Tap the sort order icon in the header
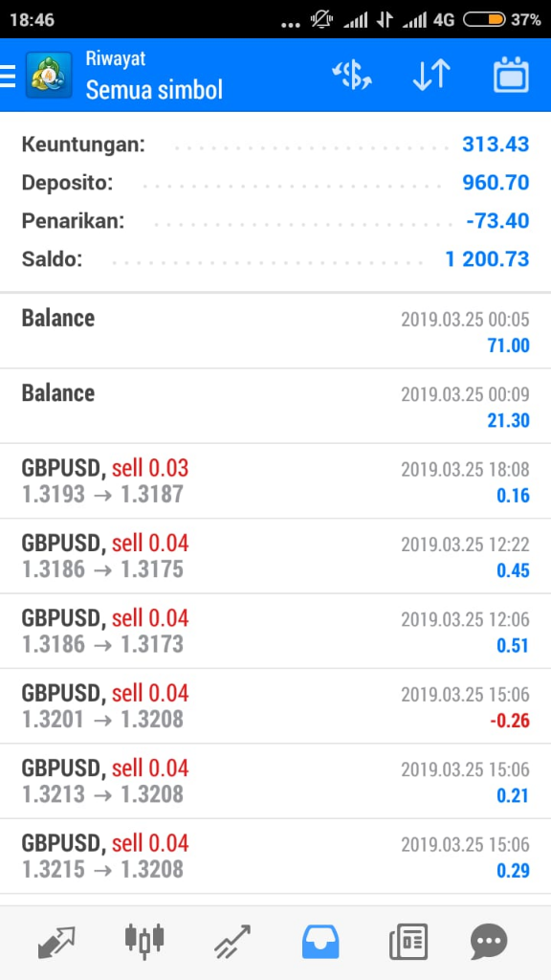The width and height of the screenshot is (551, 980). coord(430,74)
